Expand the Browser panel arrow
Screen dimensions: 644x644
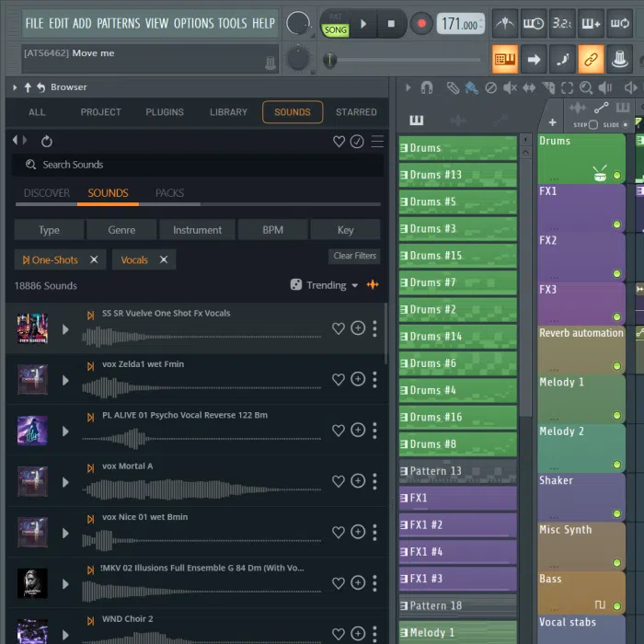tap(15, 87)
